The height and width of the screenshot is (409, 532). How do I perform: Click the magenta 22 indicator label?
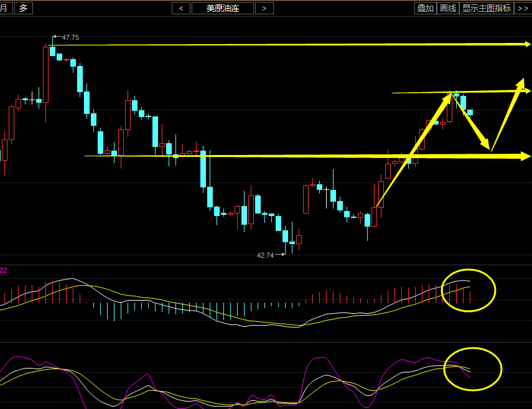coord(4,270)
